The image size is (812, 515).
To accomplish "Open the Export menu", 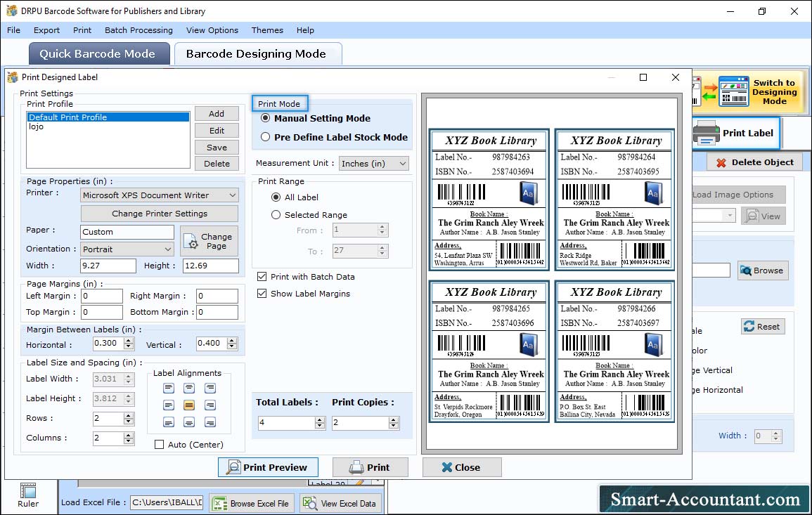I will (x=46, y=30).
